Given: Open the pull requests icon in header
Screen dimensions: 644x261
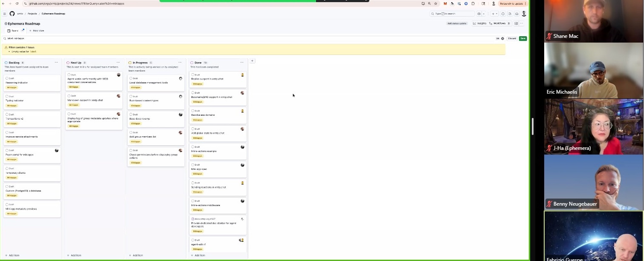Looking at the screenshot, I should (x=510, y=14).
